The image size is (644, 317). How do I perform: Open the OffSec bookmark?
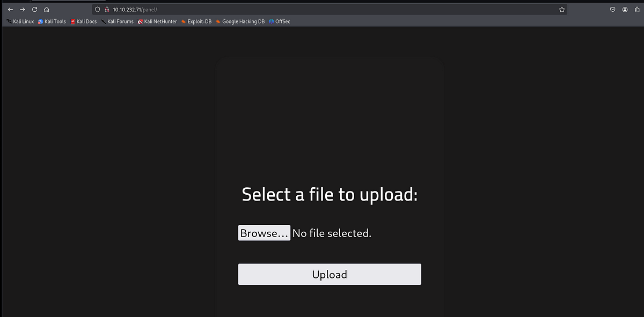[279, 21]
